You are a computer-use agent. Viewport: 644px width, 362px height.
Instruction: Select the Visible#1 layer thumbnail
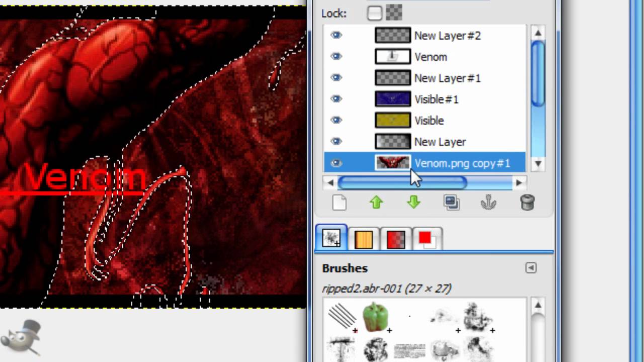point(393,99)
